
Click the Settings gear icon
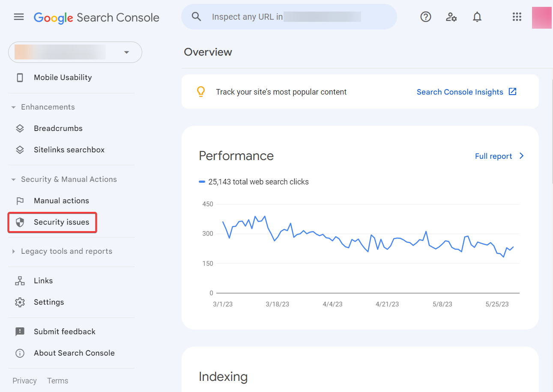pyautogui.click(x=20, y=302)
